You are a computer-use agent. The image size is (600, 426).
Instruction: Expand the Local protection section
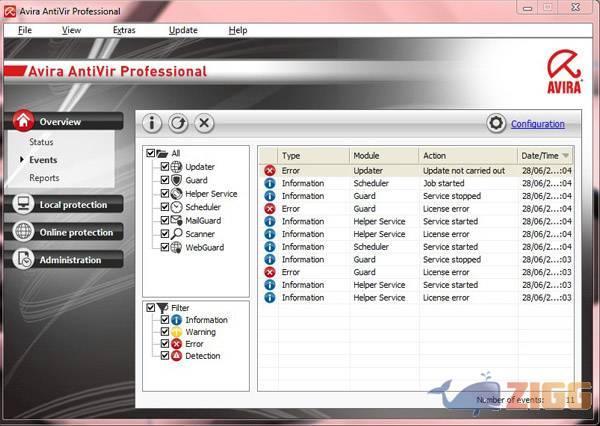(x=64, y=204)
